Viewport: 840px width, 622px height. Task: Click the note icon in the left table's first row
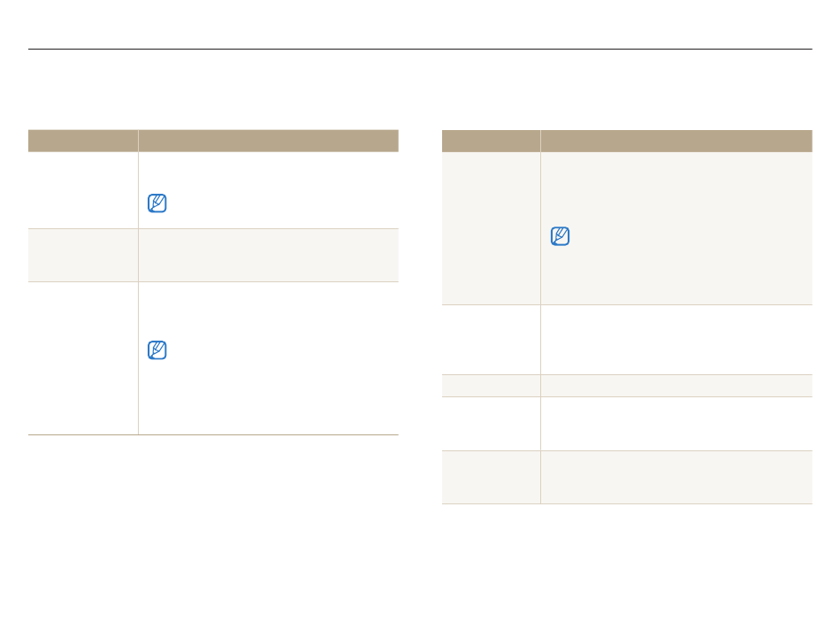tap(157, 203)
